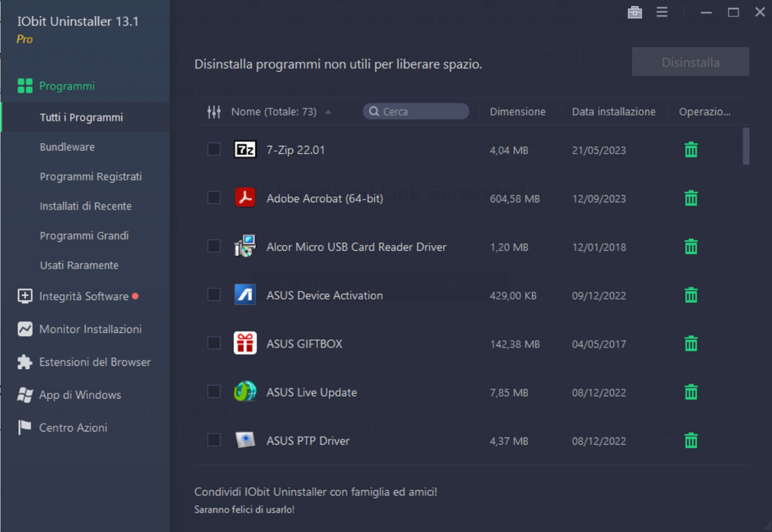
Task: Click the Adobe Acrobat program icon
Action: point(245,198)
